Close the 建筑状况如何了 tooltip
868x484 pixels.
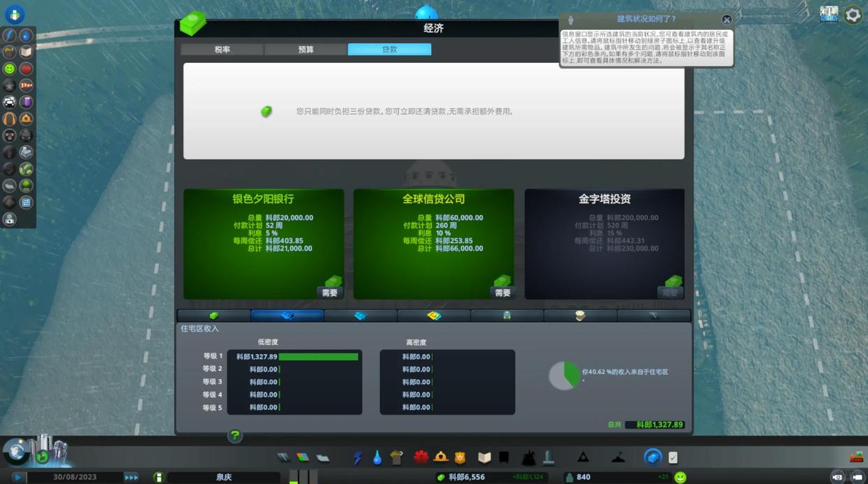pos(727,20)
